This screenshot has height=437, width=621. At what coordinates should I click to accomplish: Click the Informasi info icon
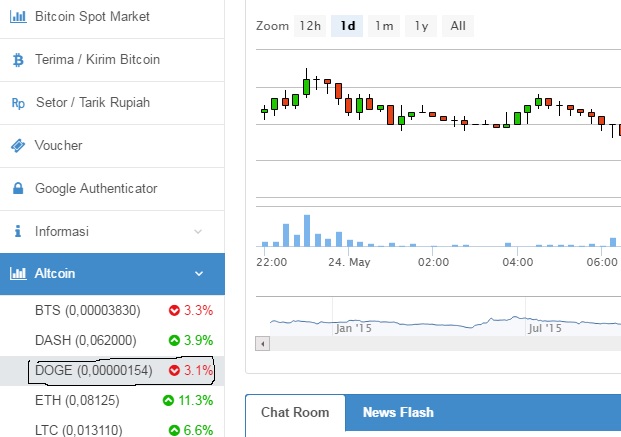(18, 231)
